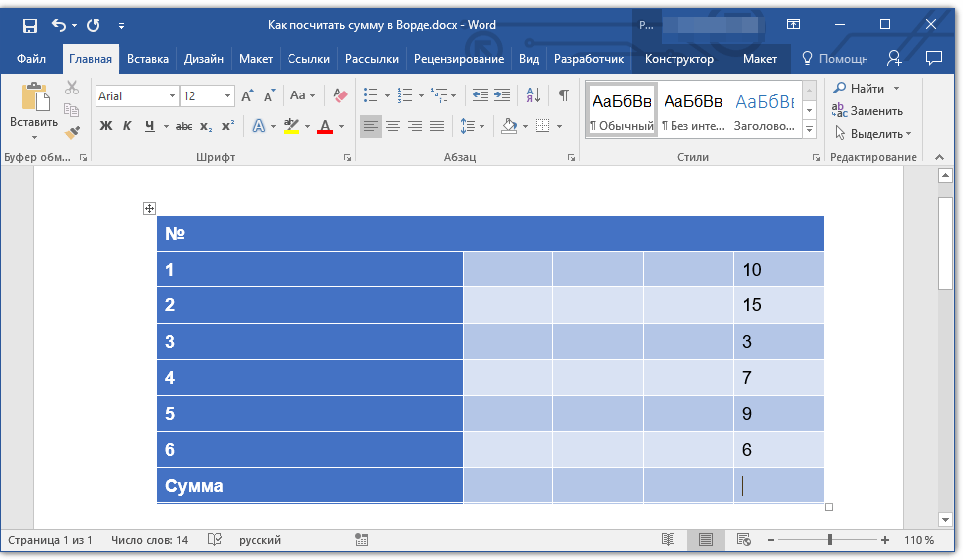Click the Increase Indent icon
963x560 pixels.
coord(502,95)
